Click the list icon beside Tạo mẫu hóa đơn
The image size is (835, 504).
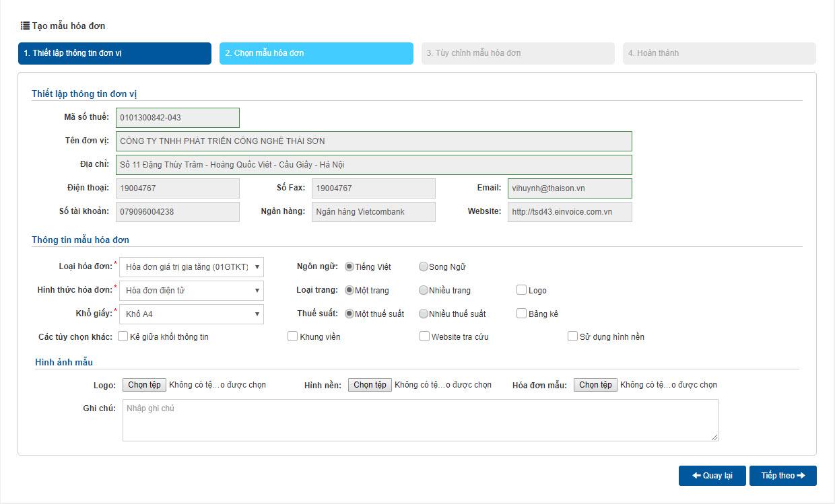coord(25,26)
